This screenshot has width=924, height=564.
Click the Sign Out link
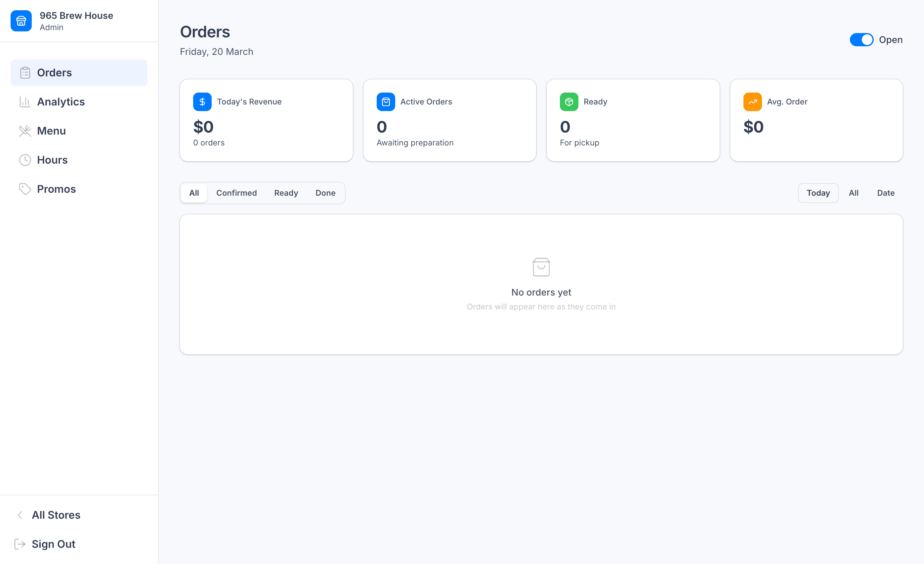(53, 544)
